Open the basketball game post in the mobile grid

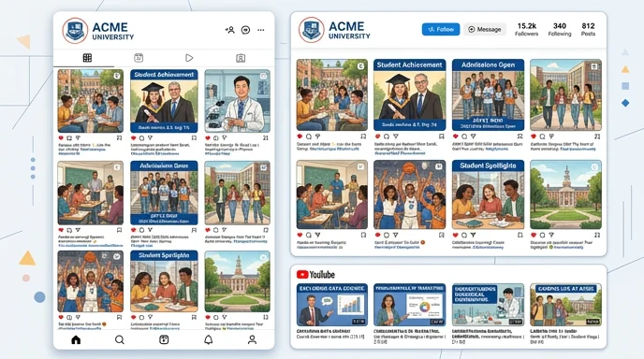coord(91,281)
